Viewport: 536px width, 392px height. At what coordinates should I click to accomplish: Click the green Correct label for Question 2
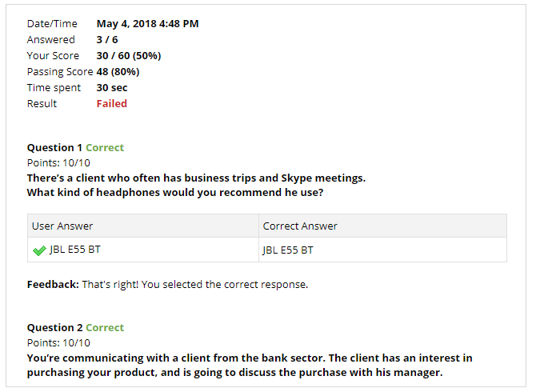pyautogui.click(x=105, y=328)
